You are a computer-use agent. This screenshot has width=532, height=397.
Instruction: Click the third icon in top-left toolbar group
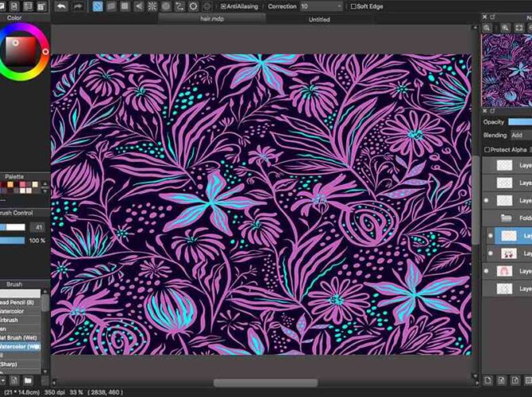(x=28, y=6)
